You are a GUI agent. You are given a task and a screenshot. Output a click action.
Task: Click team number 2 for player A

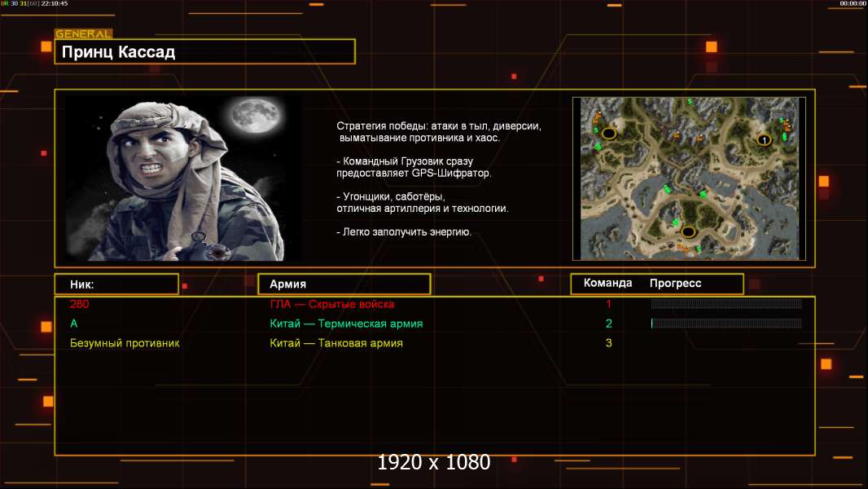coord(608,324)
